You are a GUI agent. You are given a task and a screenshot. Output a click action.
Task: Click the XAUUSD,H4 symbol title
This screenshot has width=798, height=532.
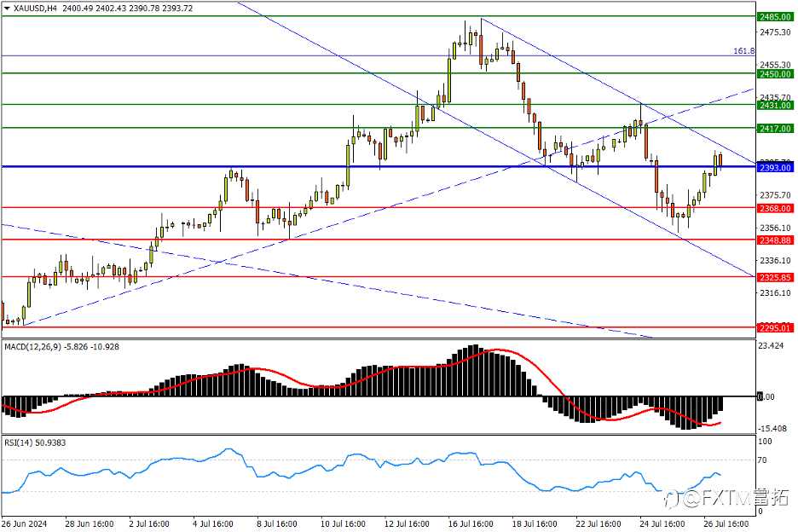pos(35,9)
